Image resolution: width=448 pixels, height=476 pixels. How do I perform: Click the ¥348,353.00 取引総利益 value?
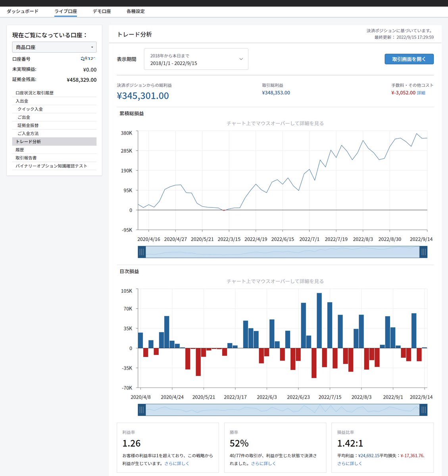(x=276, y=93)
